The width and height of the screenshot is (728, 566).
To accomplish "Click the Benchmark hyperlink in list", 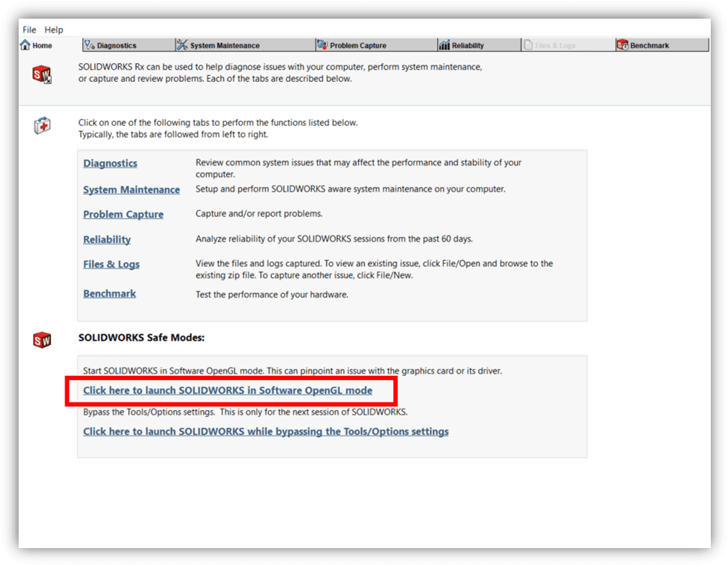I will (109, 294).
